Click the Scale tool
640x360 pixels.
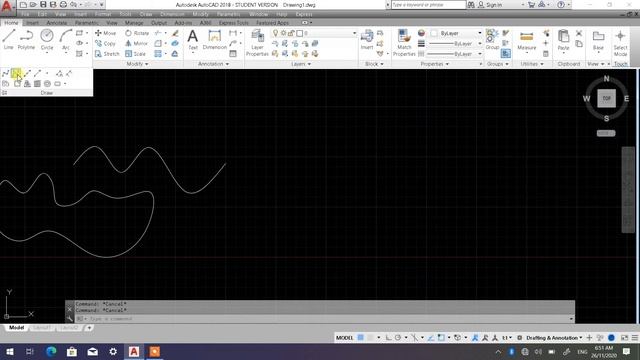coord(136,54)
